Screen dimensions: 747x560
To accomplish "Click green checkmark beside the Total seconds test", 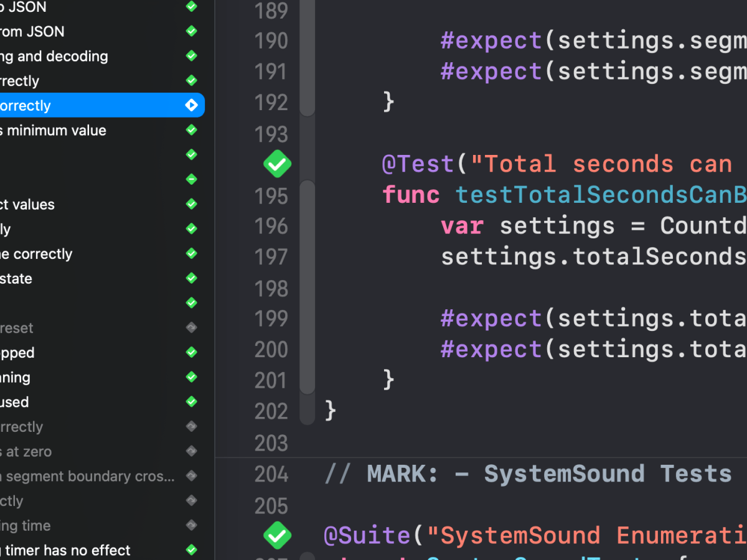I will [277, 164].
